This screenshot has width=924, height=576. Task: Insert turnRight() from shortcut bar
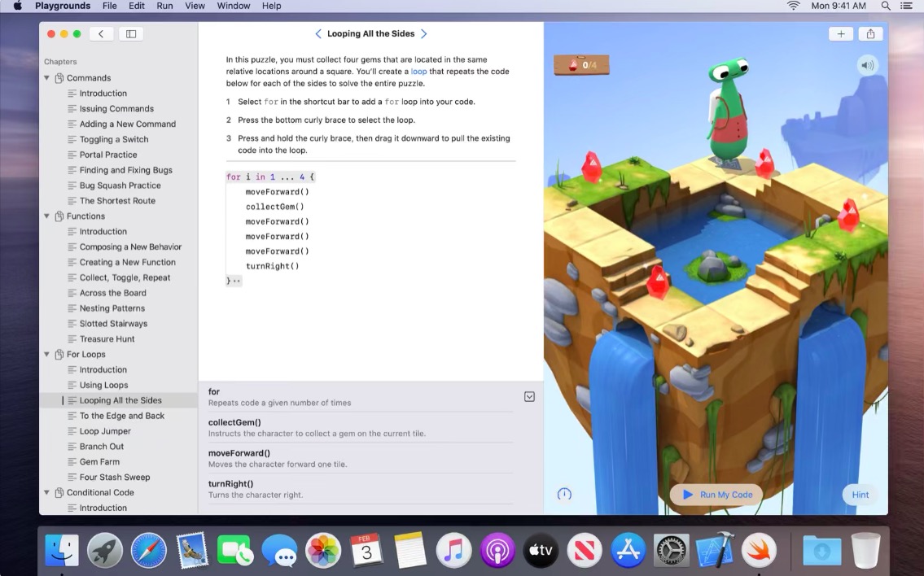click(360, 489)
